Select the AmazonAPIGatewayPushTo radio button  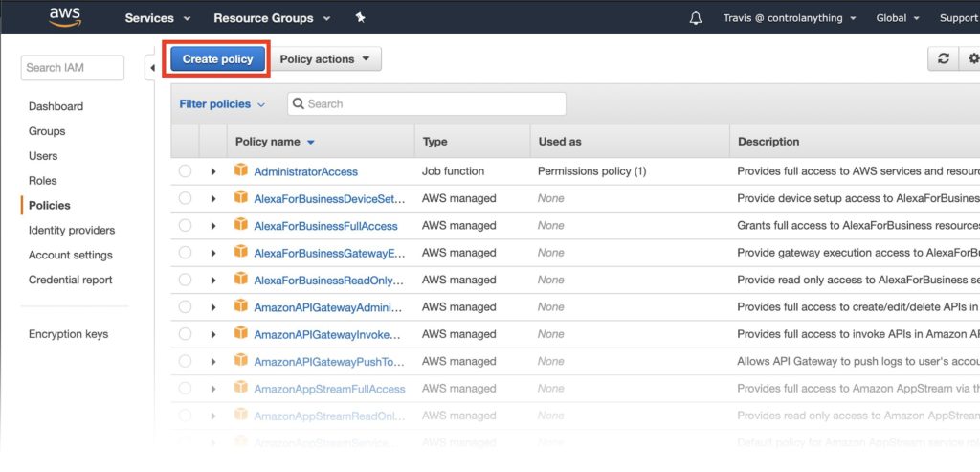185,361
